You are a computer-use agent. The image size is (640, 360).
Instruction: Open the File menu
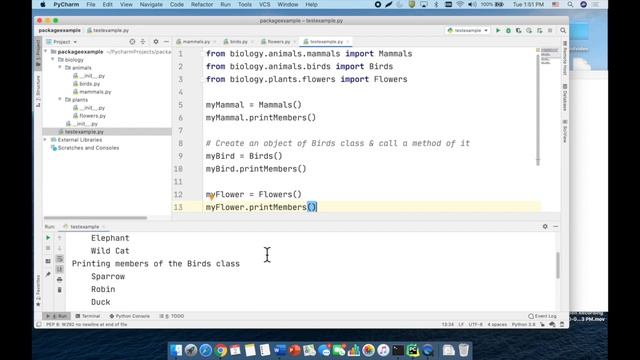[x=91, y=4]
